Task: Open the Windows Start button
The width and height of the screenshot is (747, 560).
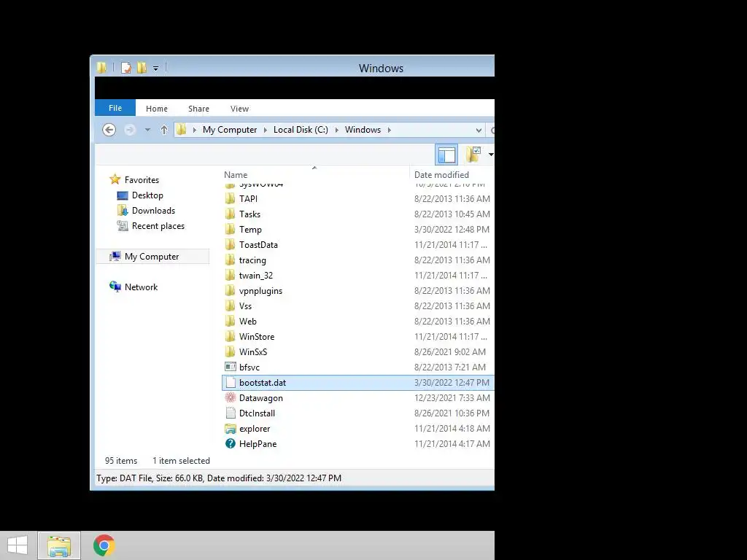Action: pos(18,545)
